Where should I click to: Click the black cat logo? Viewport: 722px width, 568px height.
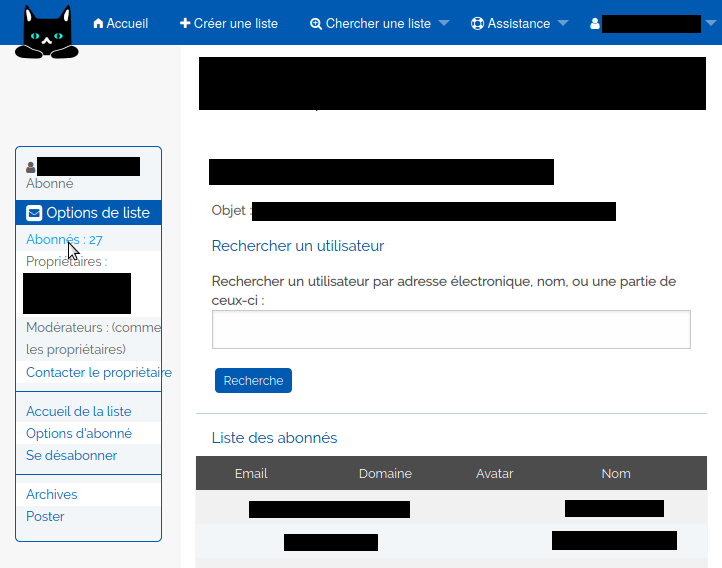(x=45, y=32)
